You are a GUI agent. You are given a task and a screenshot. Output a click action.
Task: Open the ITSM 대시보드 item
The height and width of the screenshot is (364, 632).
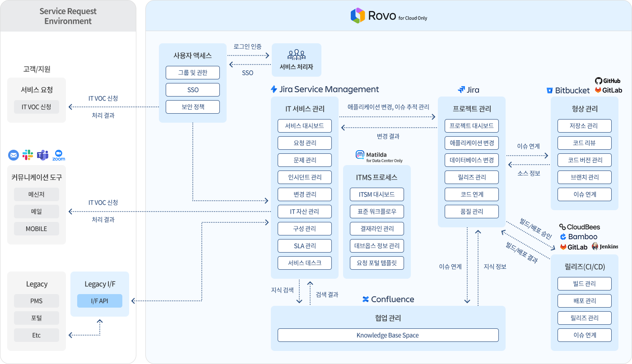click(376, 194)
